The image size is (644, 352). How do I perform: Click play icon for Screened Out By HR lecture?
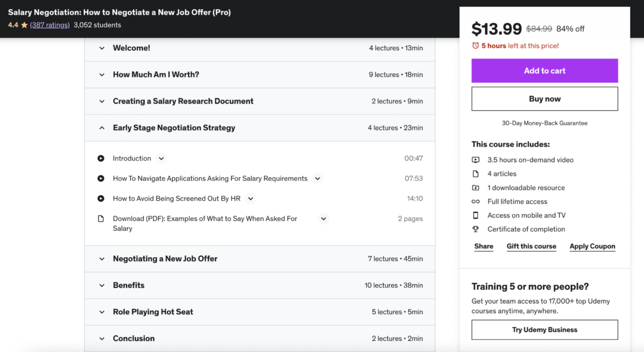click(101, 198)
